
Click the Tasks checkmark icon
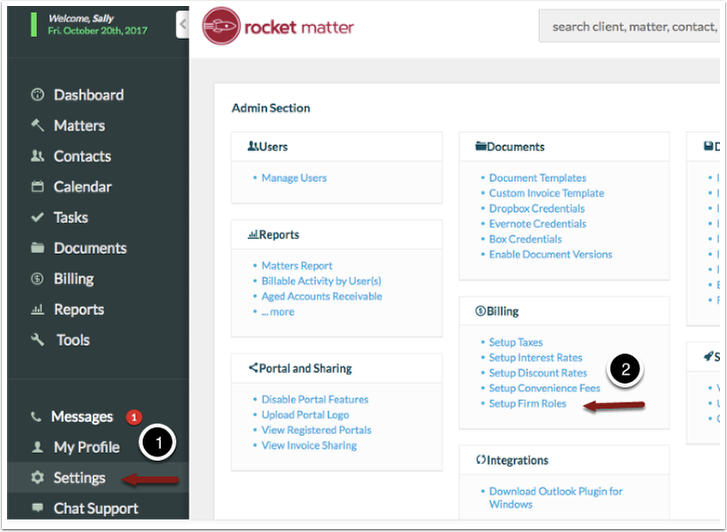37,217
